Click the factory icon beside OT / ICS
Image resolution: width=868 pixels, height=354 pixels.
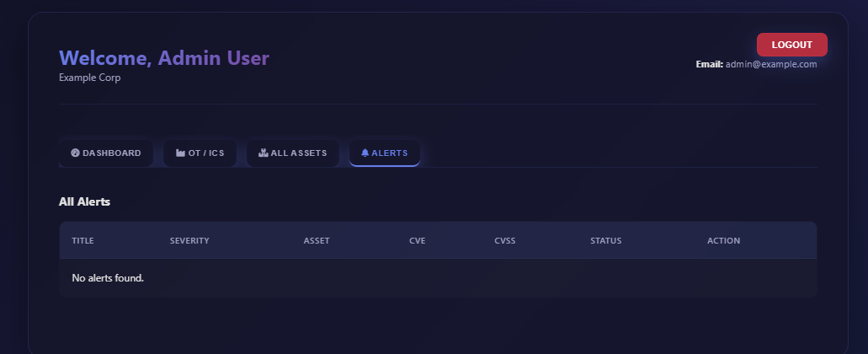point(180,153)
